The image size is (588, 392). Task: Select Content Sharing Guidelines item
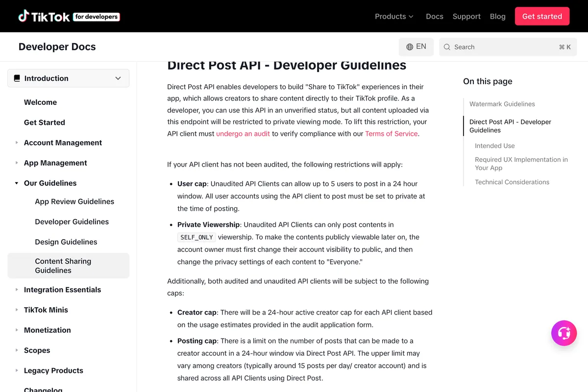point(69,266)
